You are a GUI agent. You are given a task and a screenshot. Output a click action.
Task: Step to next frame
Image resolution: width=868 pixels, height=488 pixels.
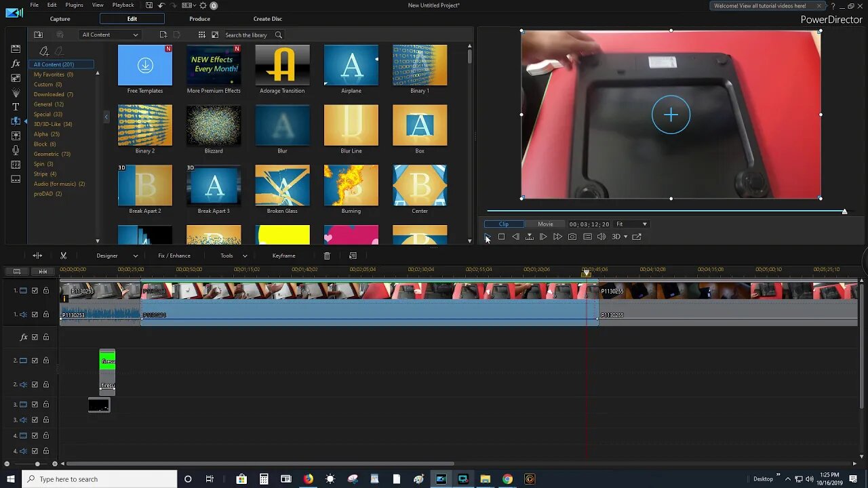pos(543,237)
